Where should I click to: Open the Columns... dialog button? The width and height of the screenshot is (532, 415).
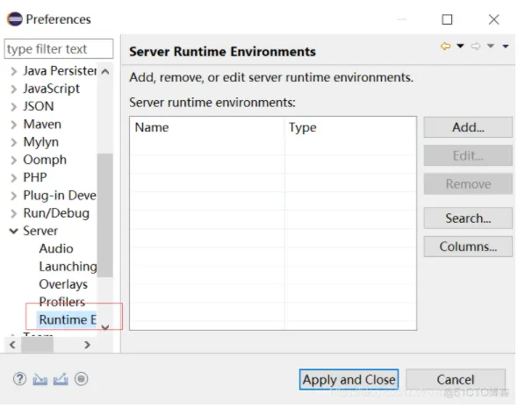coord(467,247)
